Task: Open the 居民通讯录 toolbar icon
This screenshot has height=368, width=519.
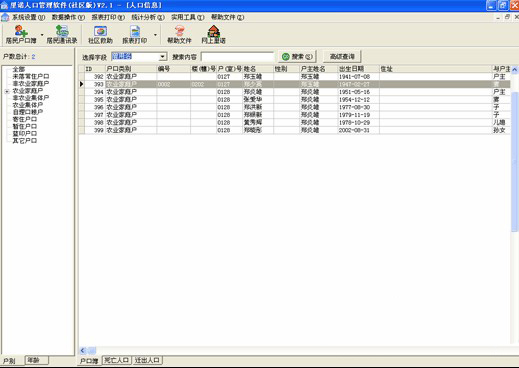Action: click(x=62, y=35)
